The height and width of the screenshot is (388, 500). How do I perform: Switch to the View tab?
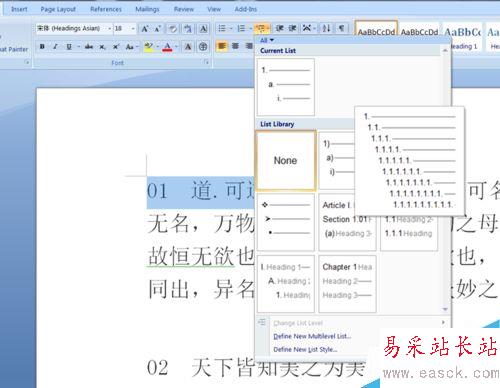(214, 9)
